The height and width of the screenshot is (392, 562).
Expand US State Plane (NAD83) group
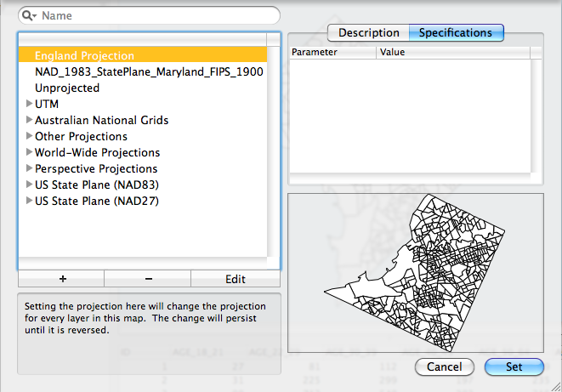[x=30, y=185]
